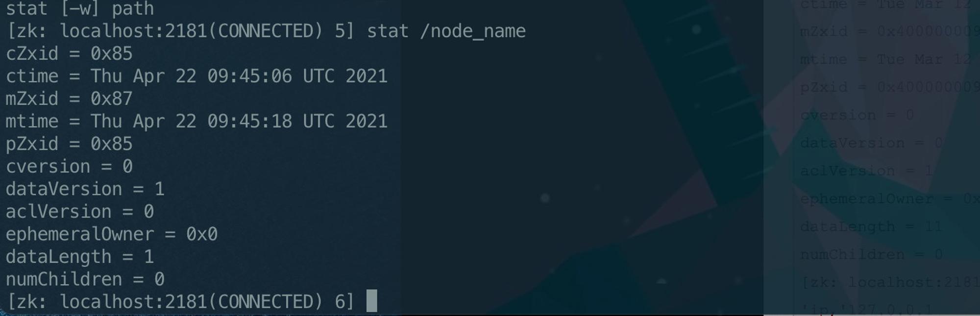Click the prompt '[zk: localhost:2181(CONNECTED) 5]'
This screenshot has width=980, height=316.
[x=181, y=31]
